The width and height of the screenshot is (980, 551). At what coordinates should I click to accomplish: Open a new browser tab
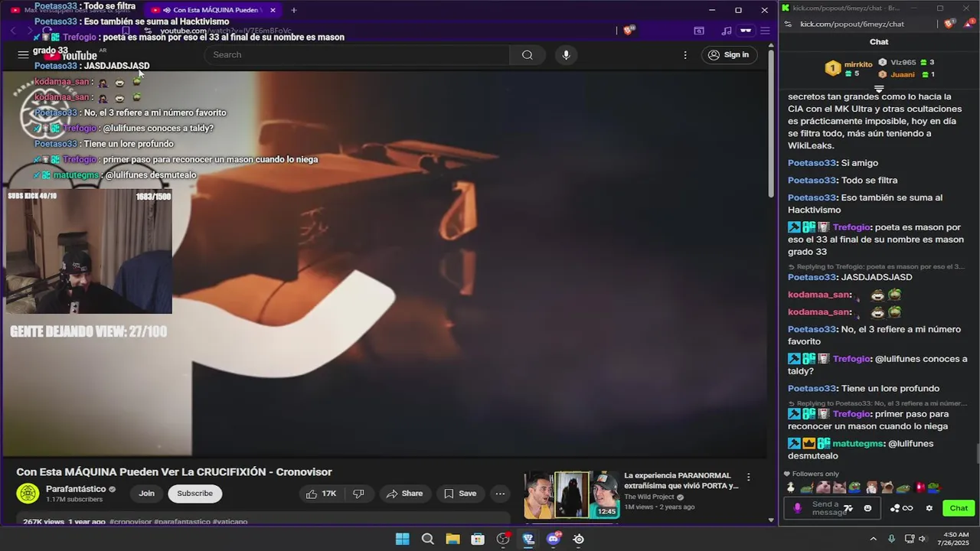tap(293, 10)
